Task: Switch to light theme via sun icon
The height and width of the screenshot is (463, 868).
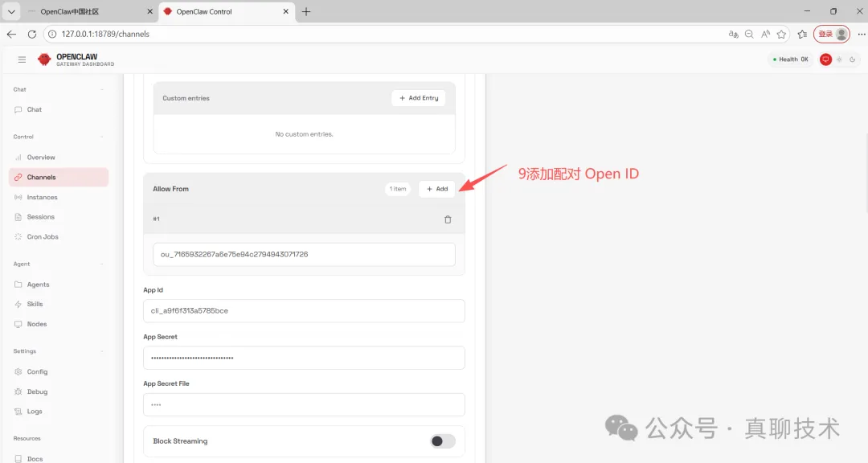Action: (x=839, y=59)
